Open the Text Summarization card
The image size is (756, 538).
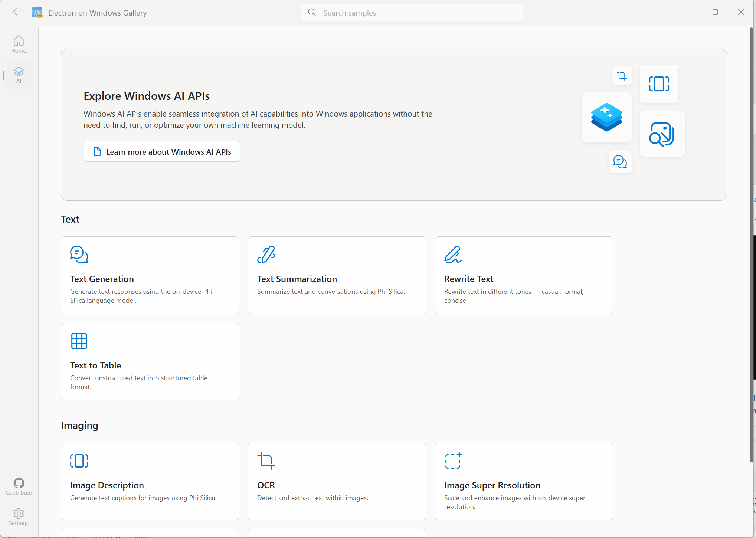337,275
